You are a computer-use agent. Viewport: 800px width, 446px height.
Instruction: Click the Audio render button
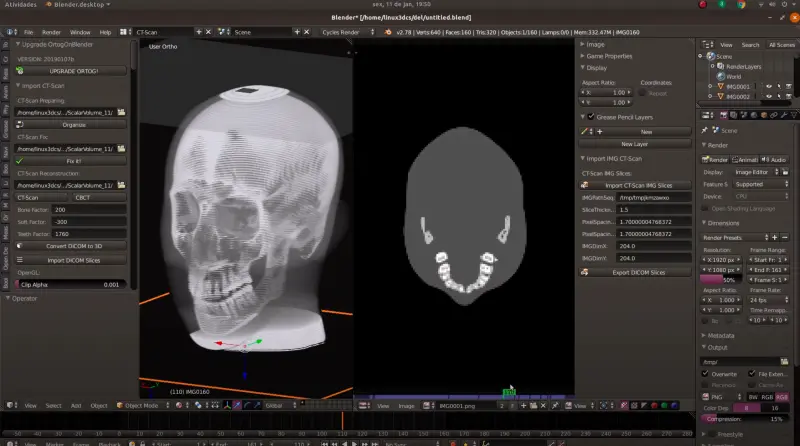coord(774,160)
